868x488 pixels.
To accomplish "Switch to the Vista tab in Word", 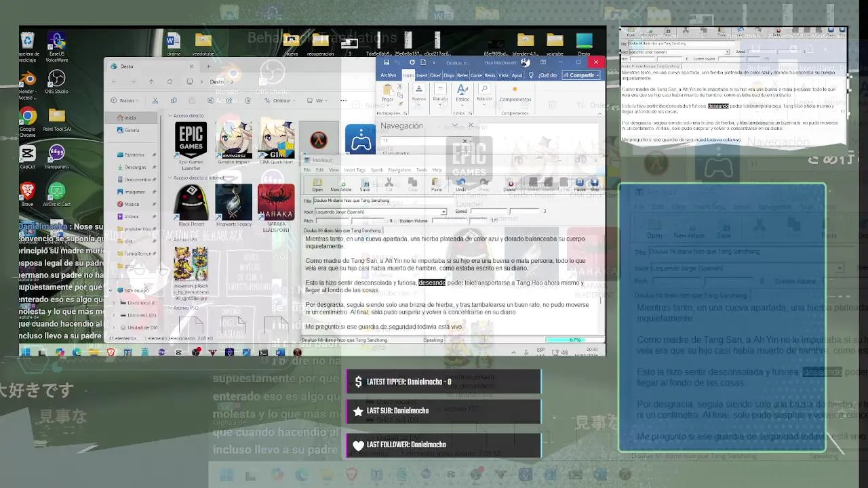I will tap(503, 75).
